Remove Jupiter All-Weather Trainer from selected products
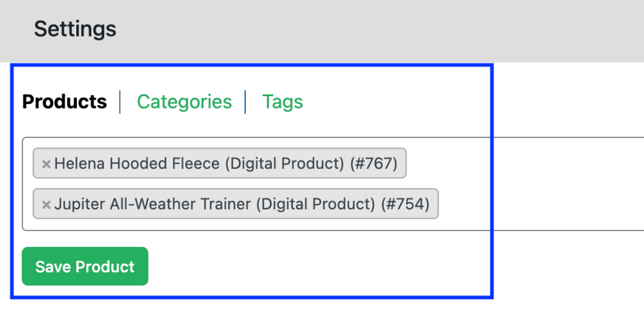Image resolution: width=644 pixels, height=311 pixels. tap(46, 204)
